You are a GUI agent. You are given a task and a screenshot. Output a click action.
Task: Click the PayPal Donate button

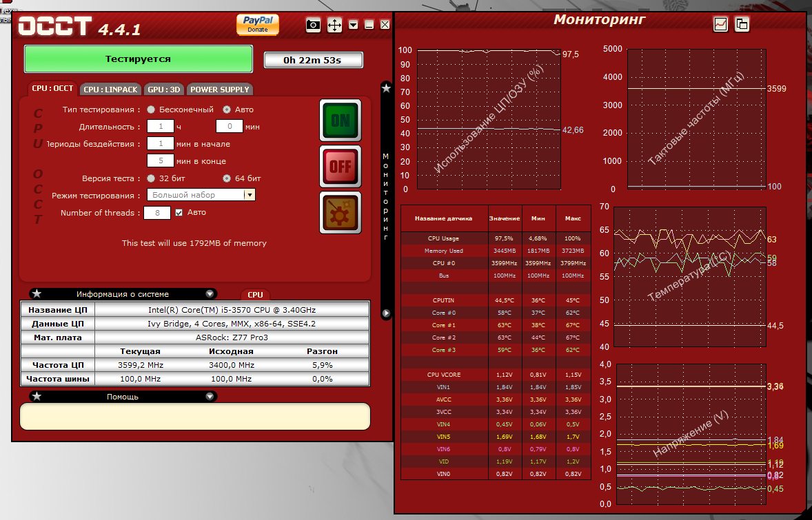[x=257, y=24]
